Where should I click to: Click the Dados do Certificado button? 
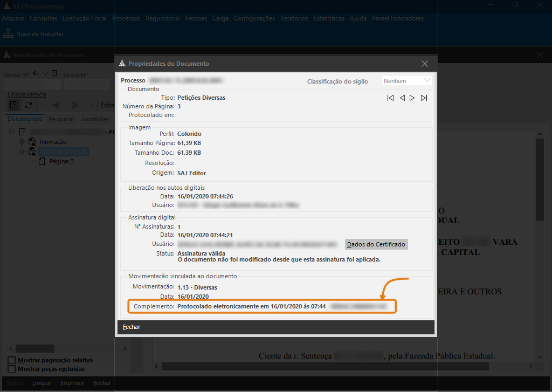tap(376, 244)
